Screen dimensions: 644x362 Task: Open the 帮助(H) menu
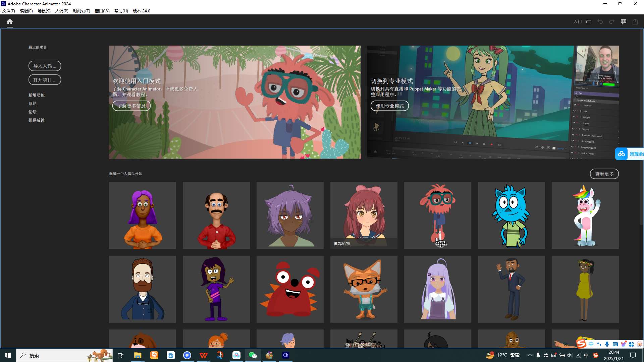coord(121,11)
